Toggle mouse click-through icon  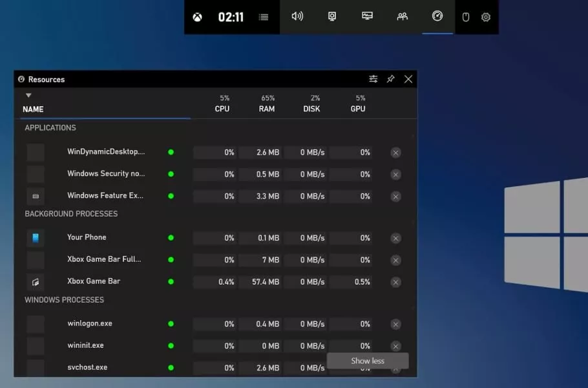(466, 17)
